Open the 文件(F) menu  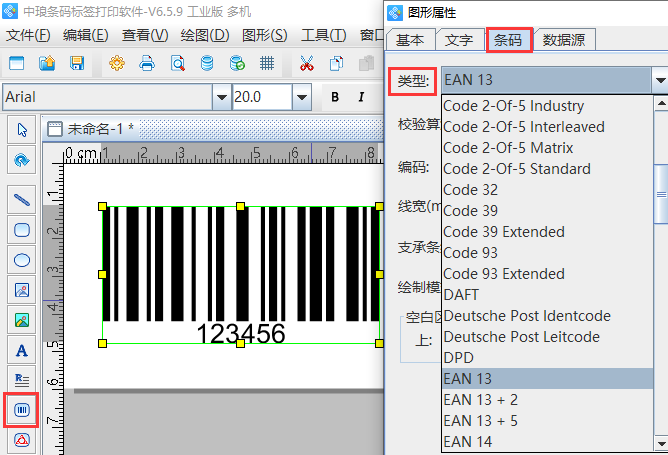[x=28, y=35]
